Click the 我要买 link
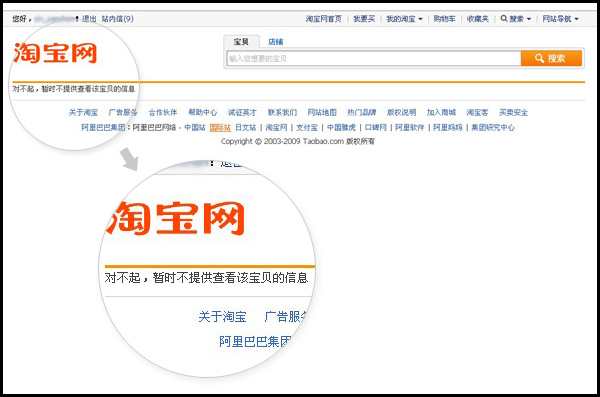This screenshot has width=600, height=397. (364, 19)
